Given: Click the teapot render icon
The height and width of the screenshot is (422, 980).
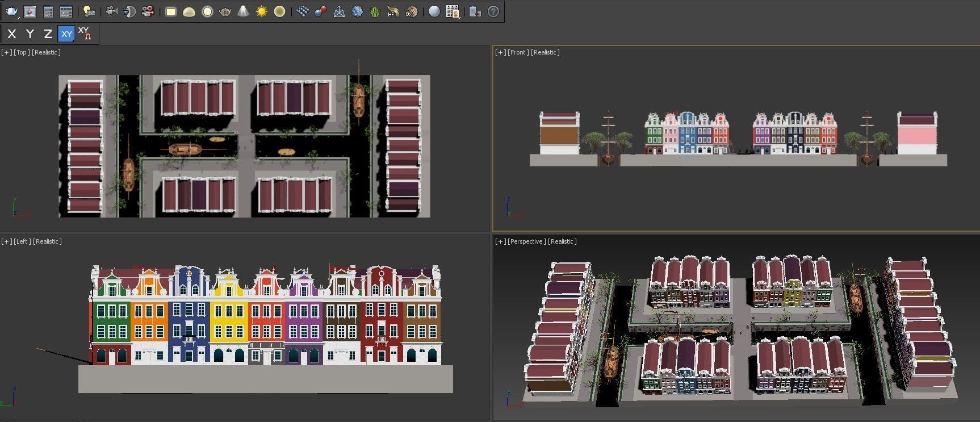Looking at the screenshot, I should click(11, 11).
